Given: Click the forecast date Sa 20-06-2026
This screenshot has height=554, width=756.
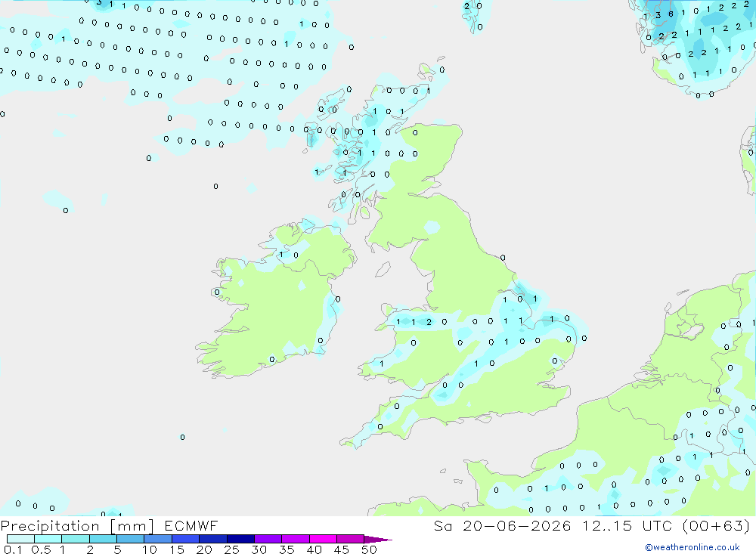Looking at the screenshot, I should pyautogui.click(x=502, y=526).
